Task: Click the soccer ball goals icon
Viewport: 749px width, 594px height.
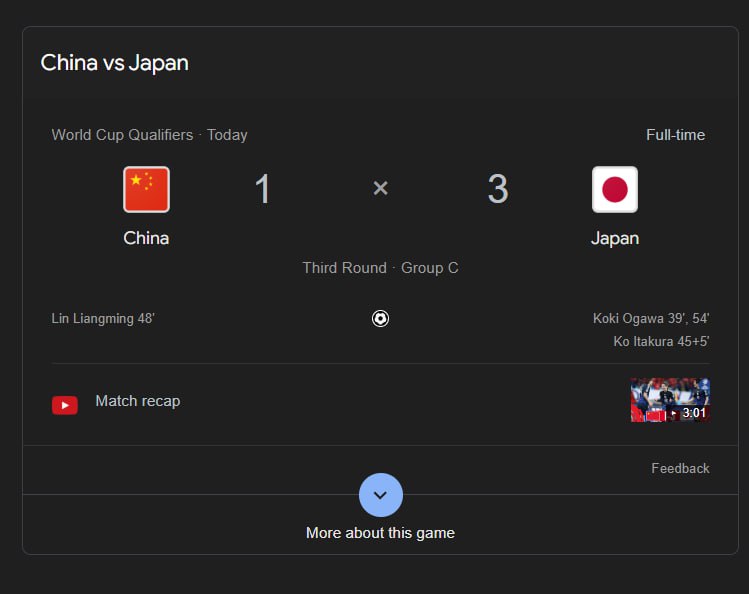Action: tap(380, 319)
